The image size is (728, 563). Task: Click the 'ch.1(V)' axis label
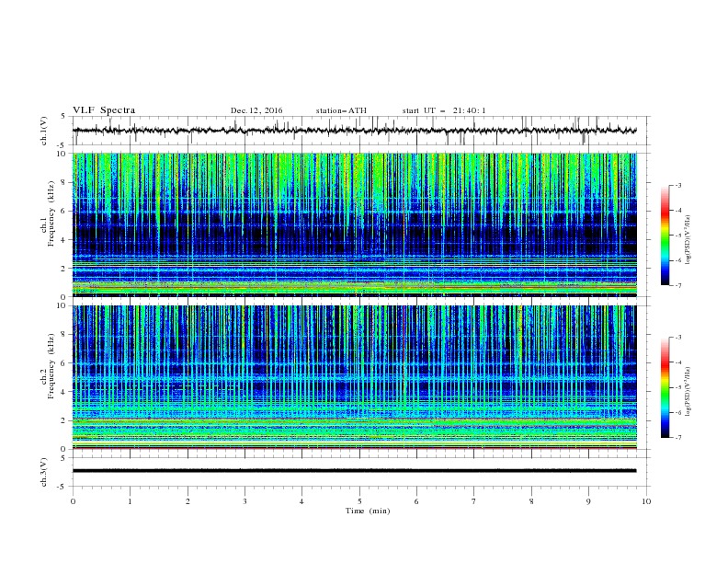[x=44, y=131]
